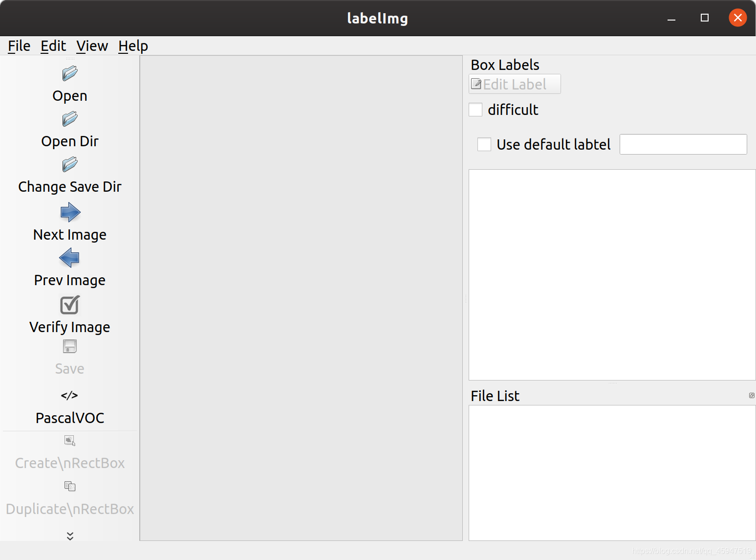Go back with the Prev Image arrow icon

[x=69, y=258]
